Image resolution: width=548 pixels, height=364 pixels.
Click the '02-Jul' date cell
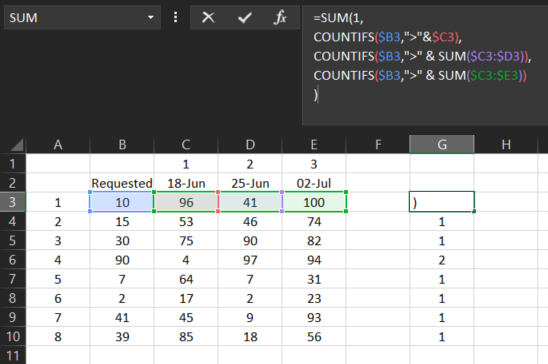314,183
